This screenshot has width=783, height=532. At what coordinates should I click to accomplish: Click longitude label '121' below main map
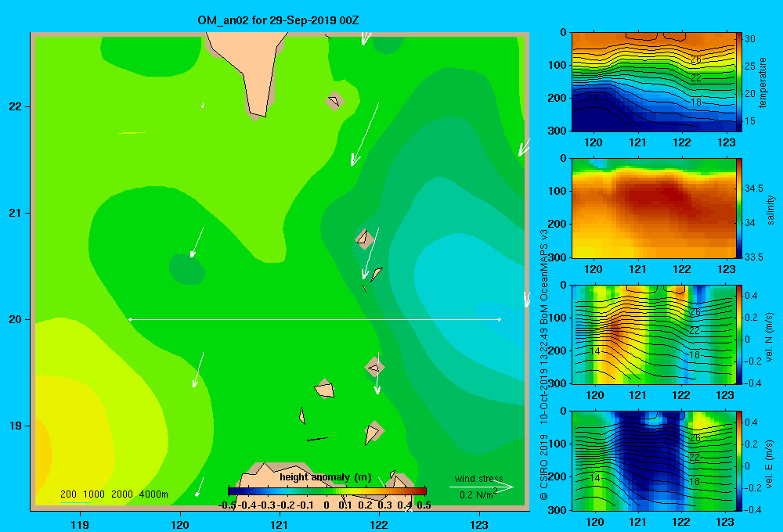(280, 524)
